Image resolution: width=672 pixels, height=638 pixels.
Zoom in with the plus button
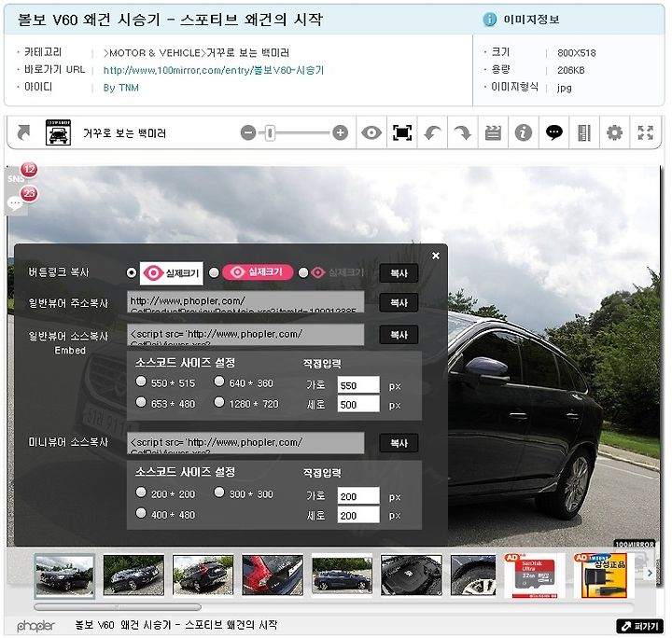click(341, 132)
